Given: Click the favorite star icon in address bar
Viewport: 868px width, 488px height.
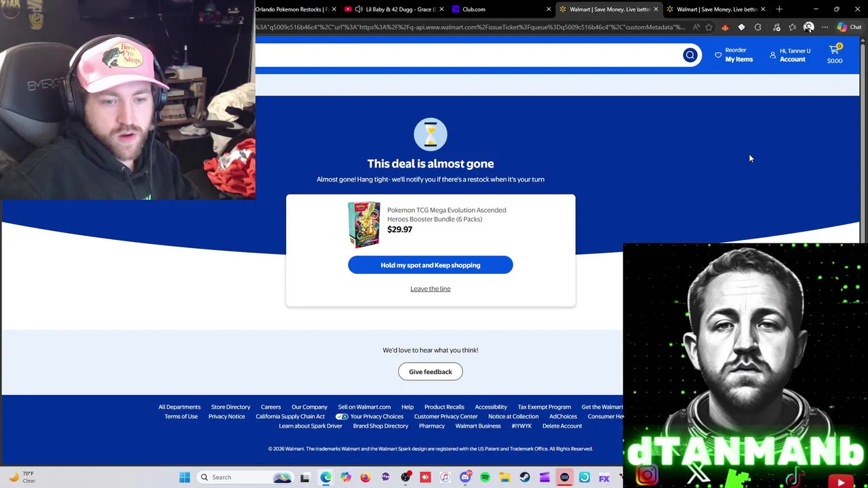Looking at the screenshot, I should click(709, 27).
